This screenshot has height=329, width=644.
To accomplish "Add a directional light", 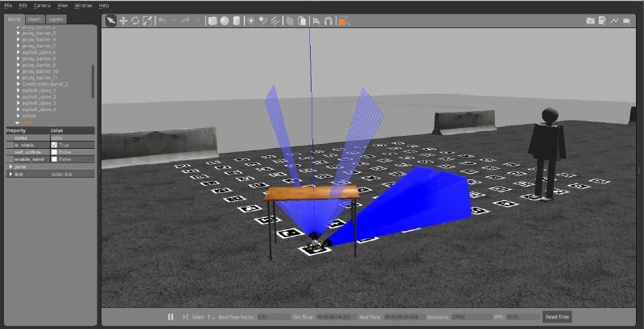I will (x=275, y=21).
